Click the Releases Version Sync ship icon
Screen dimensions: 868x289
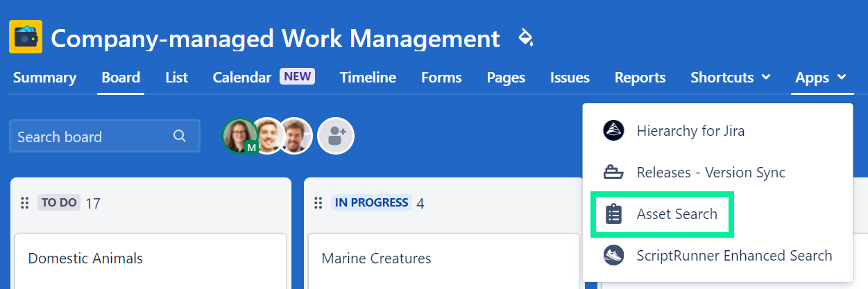(x=613, y=172)
